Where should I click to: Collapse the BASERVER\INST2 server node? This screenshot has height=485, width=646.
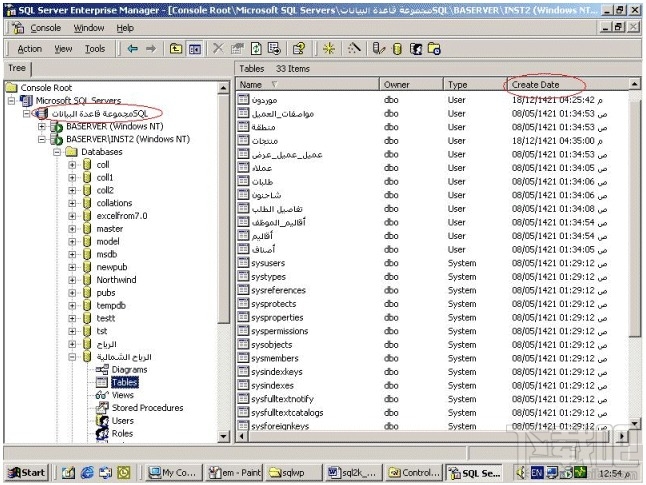point(42,139)
